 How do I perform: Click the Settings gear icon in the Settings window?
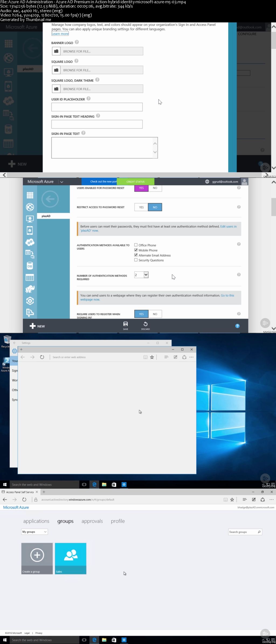pos(15,351)
